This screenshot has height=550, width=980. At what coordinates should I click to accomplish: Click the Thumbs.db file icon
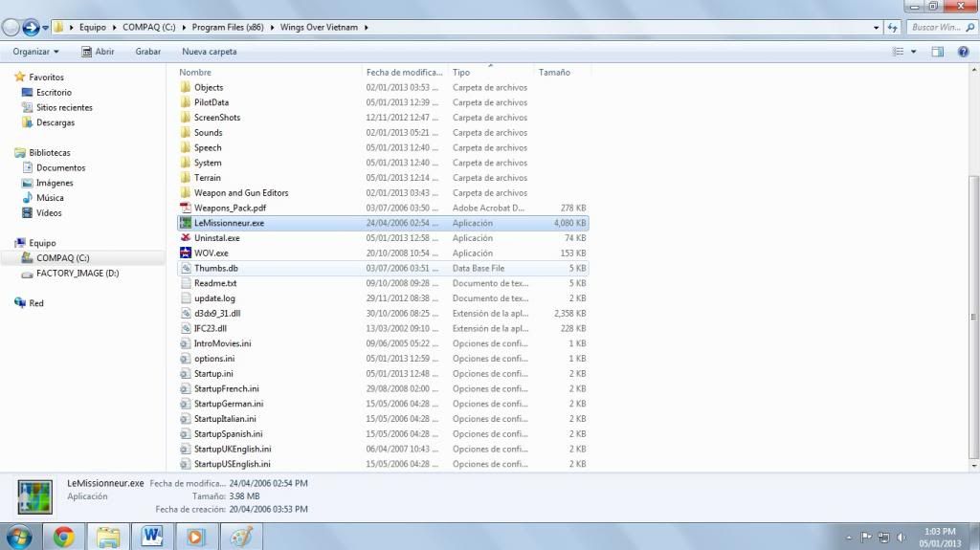coord(185,268)
